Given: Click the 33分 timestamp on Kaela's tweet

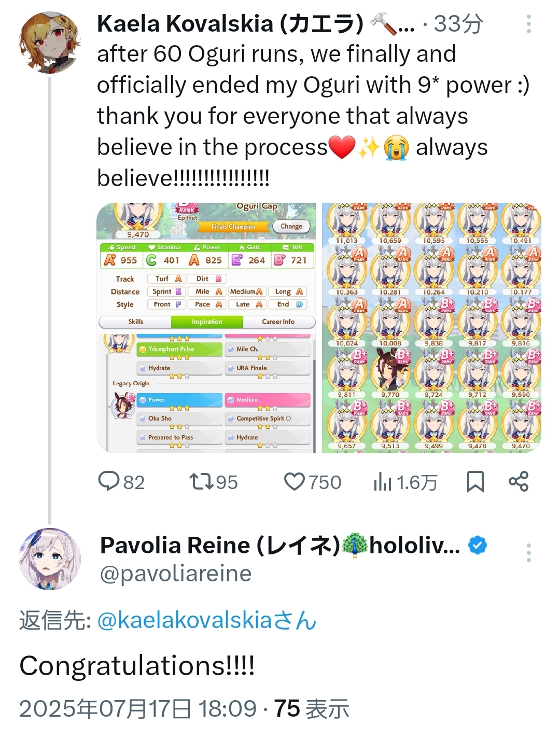Looking at the screenshot, I should (458, 24).
